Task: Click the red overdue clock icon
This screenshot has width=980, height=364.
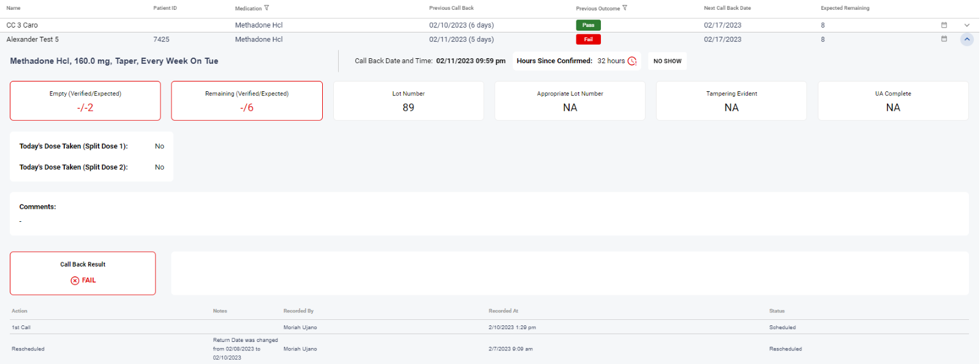Action: 632,61
